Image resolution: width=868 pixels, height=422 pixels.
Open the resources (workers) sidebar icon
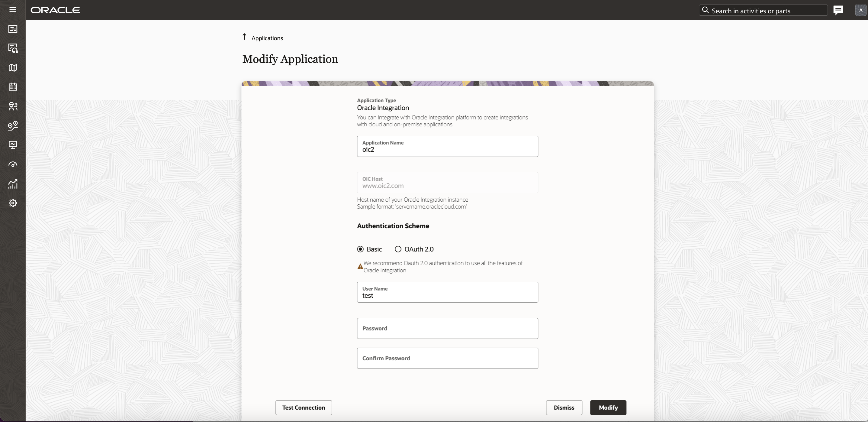pyautogui.click(x=13, y=107)
